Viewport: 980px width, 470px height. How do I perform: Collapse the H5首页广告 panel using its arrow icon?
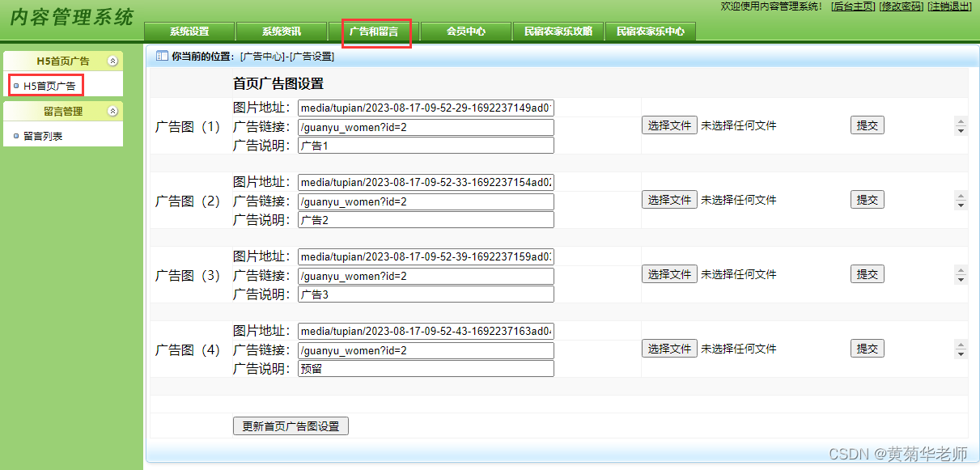[114, 60]
